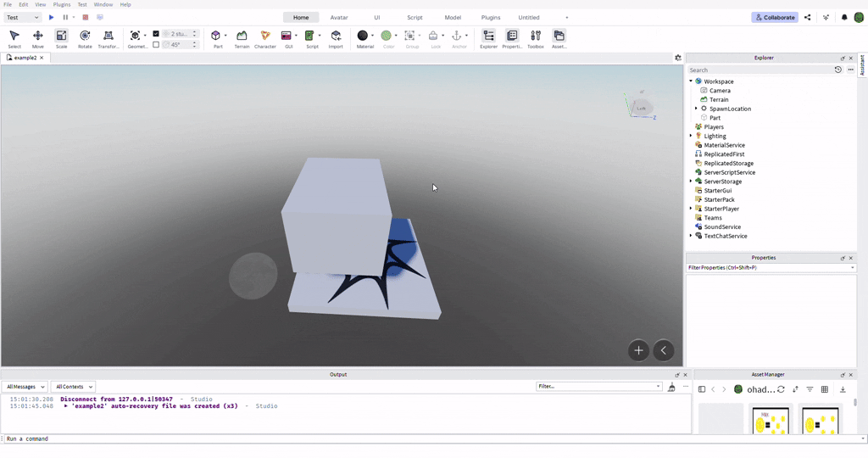Switch to the Avatar tab
This screenshot has width=868, height=458.
coord(339,17)
